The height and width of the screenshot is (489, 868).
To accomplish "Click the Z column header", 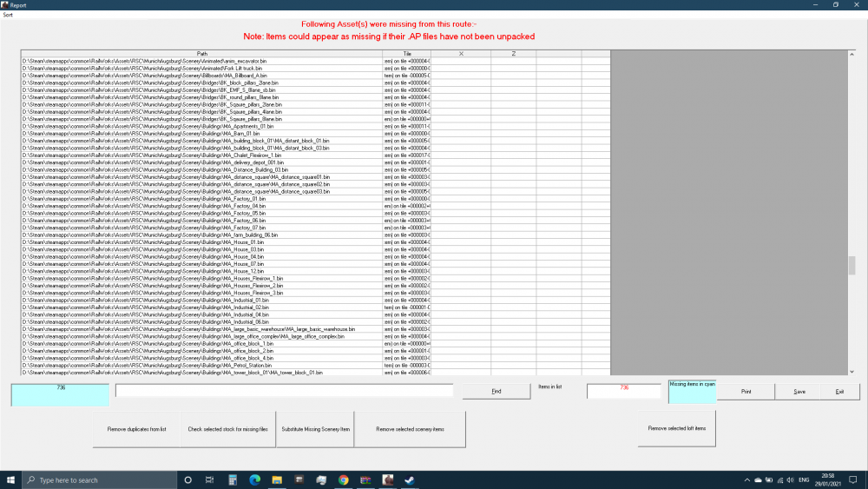I will (513, 54).
